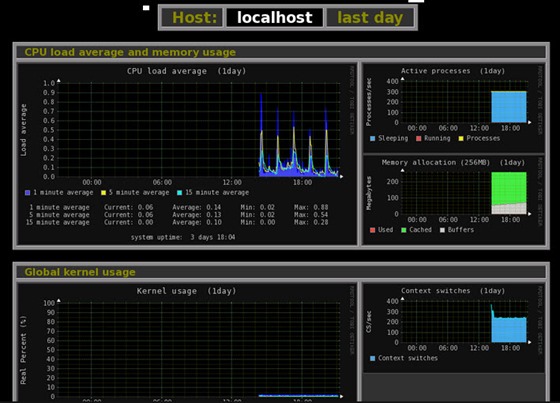Click the Buffers legend white square
The width and height of the screenshot is (560, 403).
pyautogui.click(x=442, y=230)
